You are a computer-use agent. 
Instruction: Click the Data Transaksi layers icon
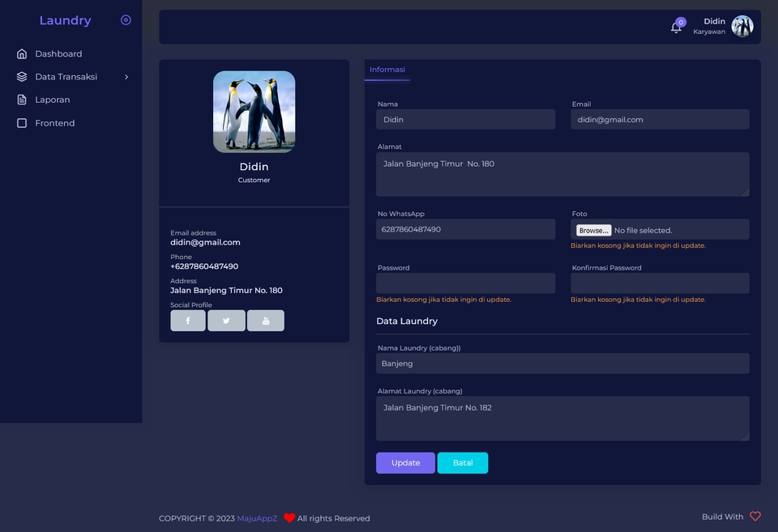pyautogui.click(x=22, y=77)
